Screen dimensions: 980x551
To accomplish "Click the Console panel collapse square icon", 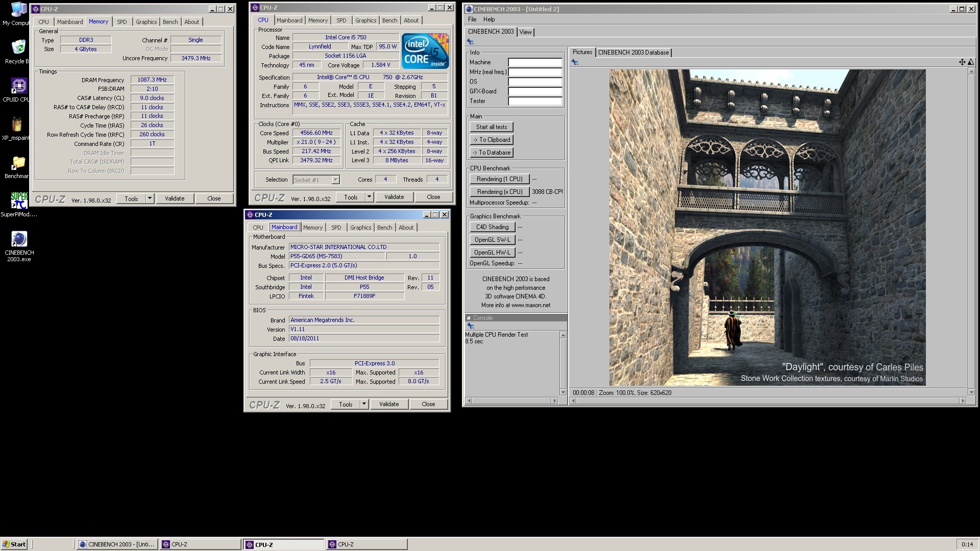I will (x=469, y=318).
